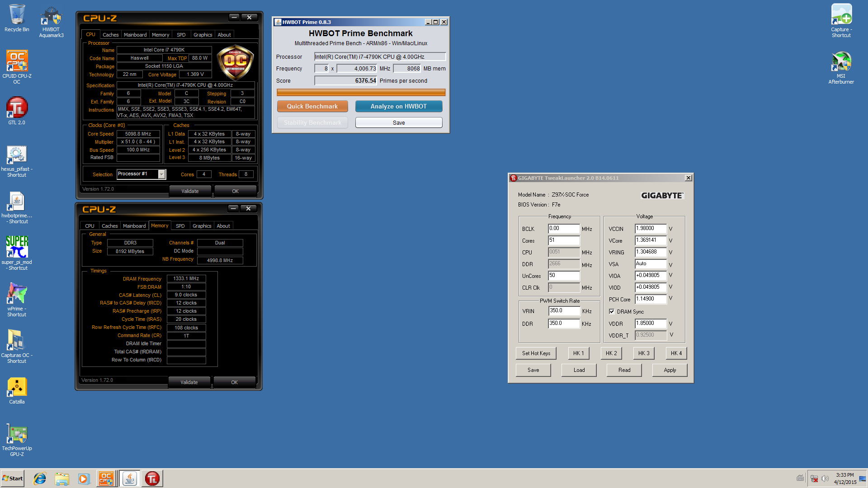Click the Start button

click(x=13, y=479)
